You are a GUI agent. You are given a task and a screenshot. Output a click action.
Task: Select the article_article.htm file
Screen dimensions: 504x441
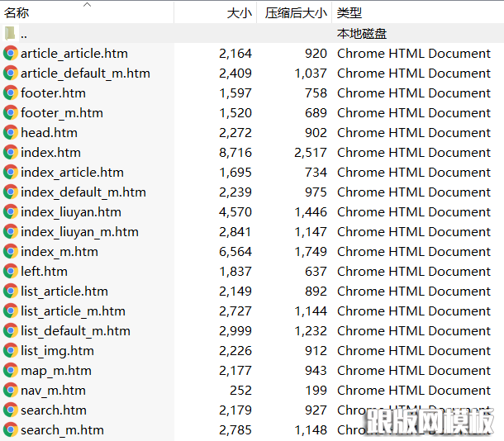tap(74, 53)
